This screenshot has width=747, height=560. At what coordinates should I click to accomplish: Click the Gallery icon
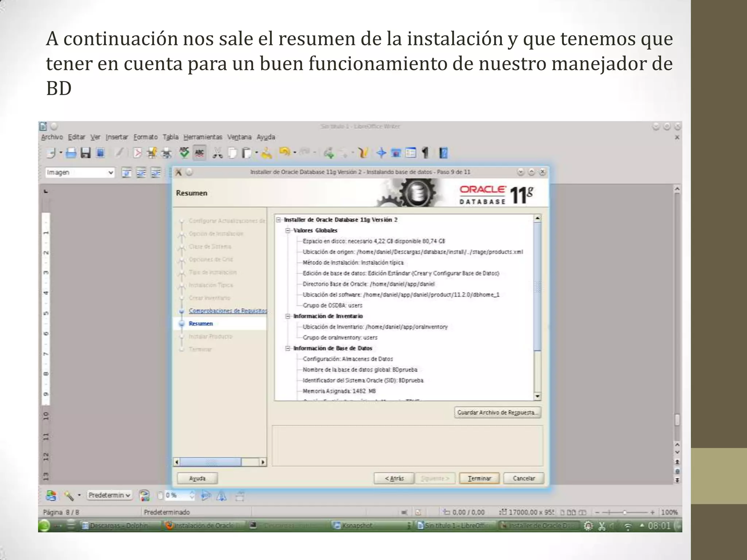pyautogui.click(x=396, y=153)
